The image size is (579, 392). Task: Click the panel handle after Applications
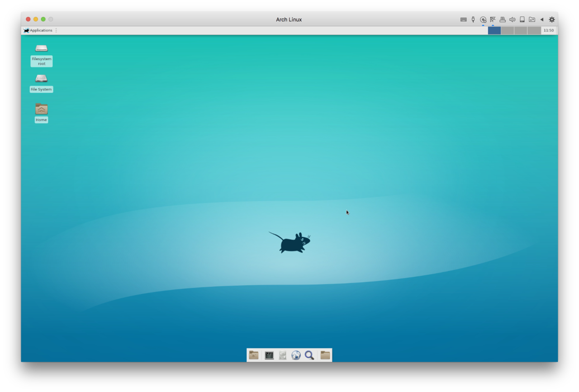[56, 30]
